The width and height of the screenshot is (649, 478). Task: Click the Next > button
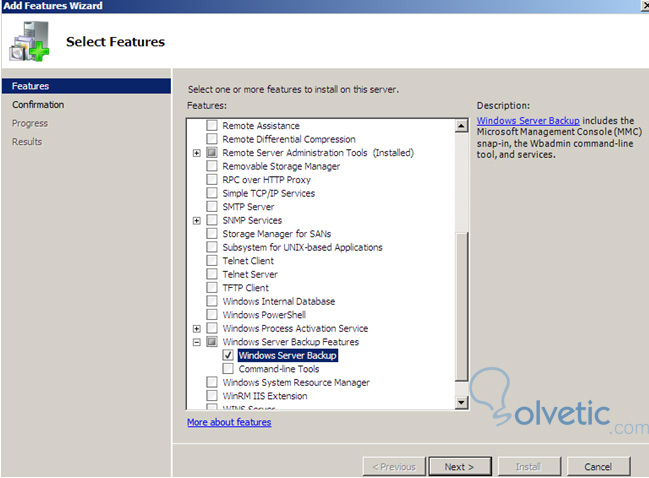pyautogui.click(x=460, y=467)
